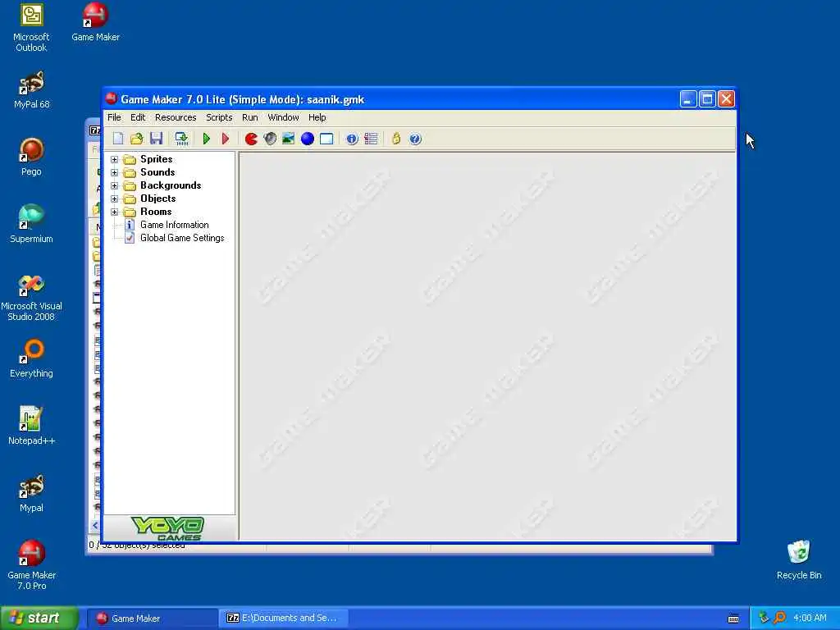Select the Backgrounds tree item
Viewport: 840px width, 630px height.
[171, 185]
